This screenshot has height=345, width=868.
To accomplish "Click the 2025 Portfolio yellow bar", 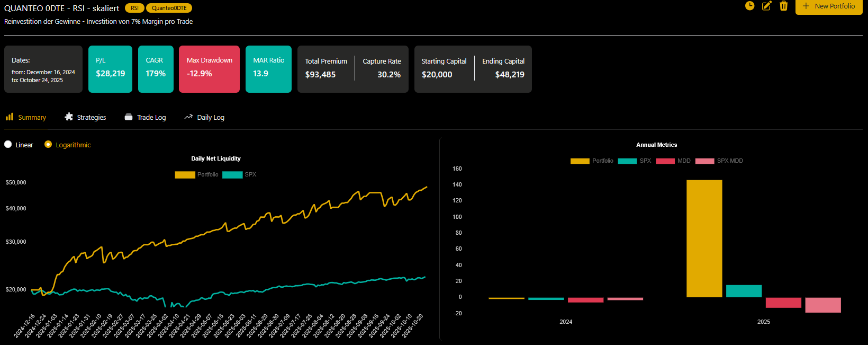I will (704, 238).
